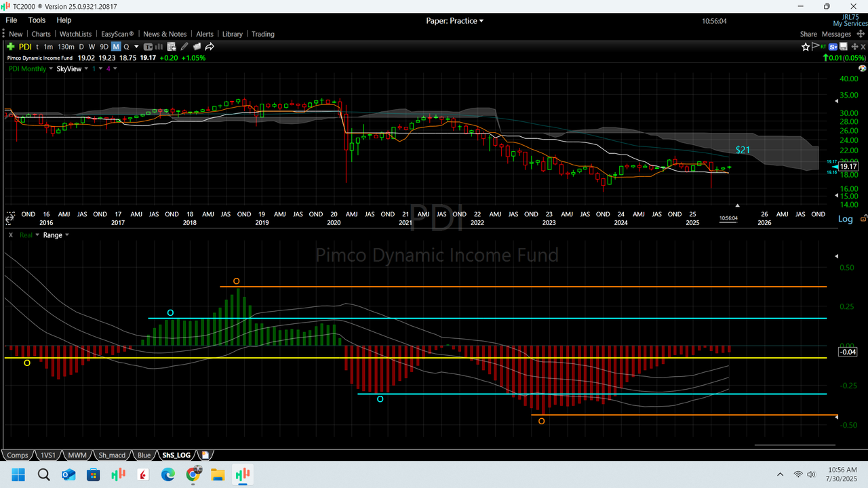868x488 pixels.
Task: Open Windows taskbar search
Action: coord(43,474)
